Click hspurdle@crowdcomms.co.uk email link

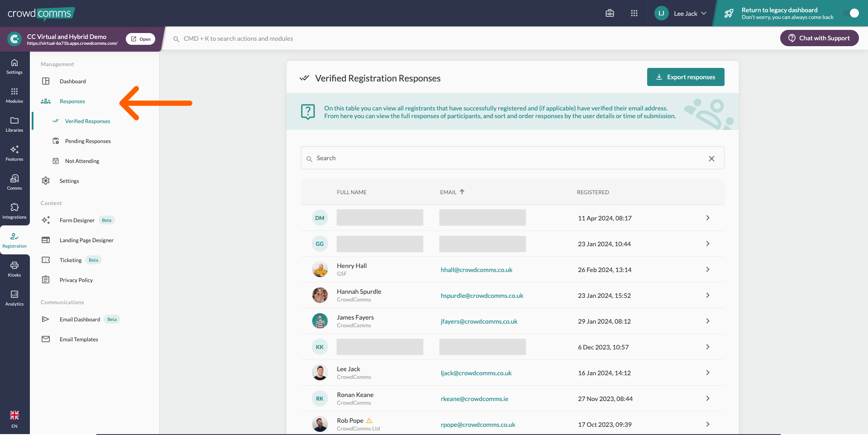click(x=482, y=296)
